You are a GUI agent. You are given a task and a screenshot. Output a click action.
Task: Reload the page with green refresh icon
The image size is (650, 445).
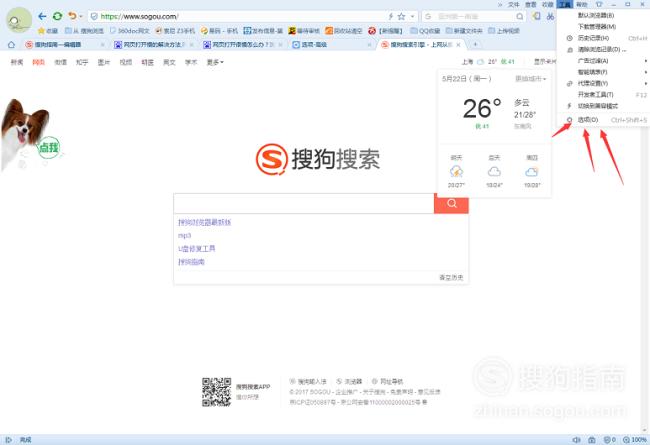(x=57, y=16)
